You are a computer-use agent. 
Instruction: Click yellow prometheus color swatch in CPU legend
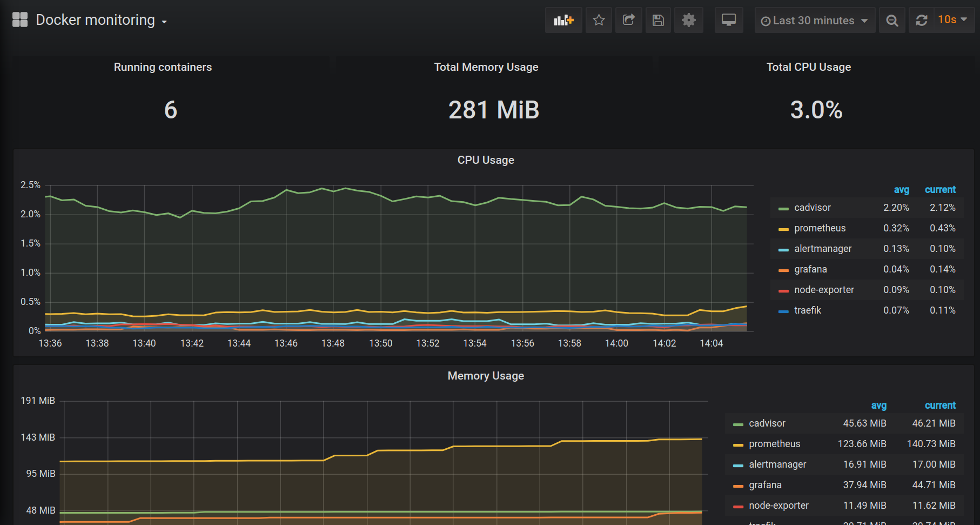[x=783, y=229]
